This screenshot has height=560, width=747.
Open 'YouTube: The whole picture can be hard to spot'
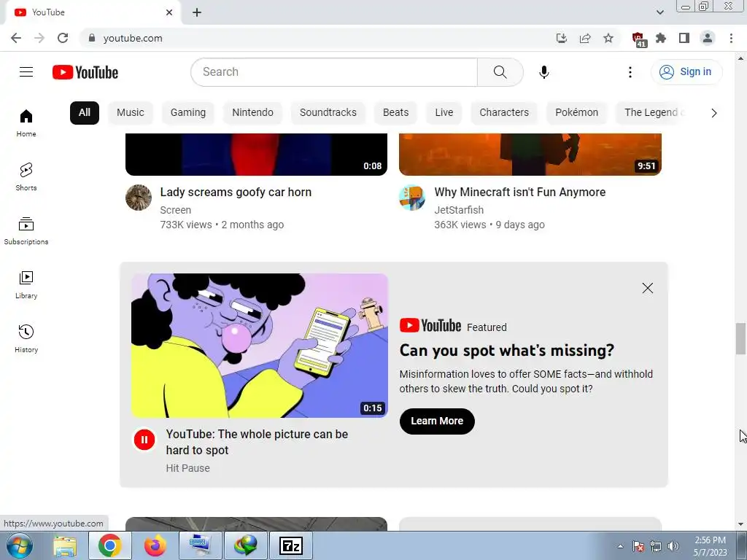(257, 442)
